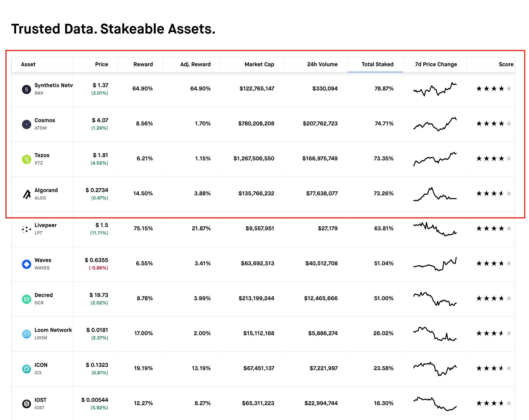Screen dimensions: 529x420
Task: Open the Algorand asset name link
Action: [46, 190]
